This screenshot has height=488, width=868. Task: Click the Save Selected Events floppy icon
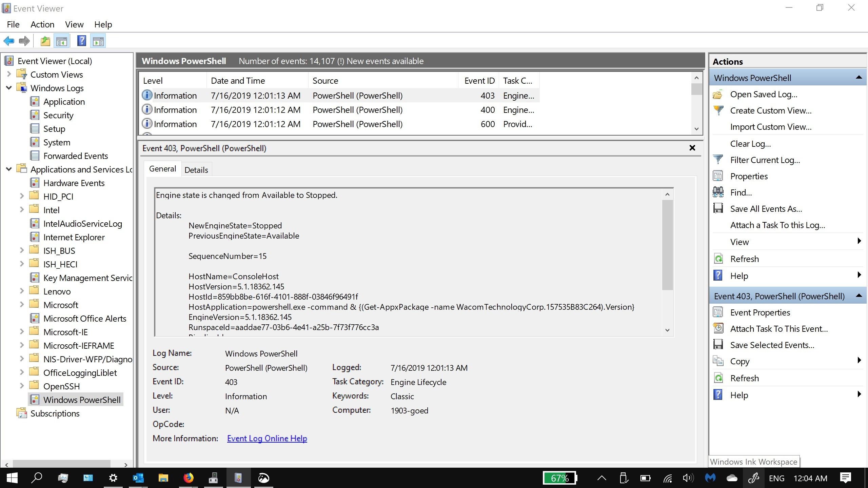tap(718, 345)
